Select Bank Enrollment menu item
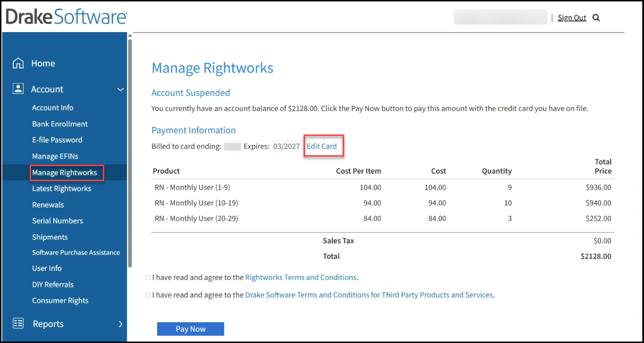This screenshot has height=343, width=644. [x=60, y=124]
